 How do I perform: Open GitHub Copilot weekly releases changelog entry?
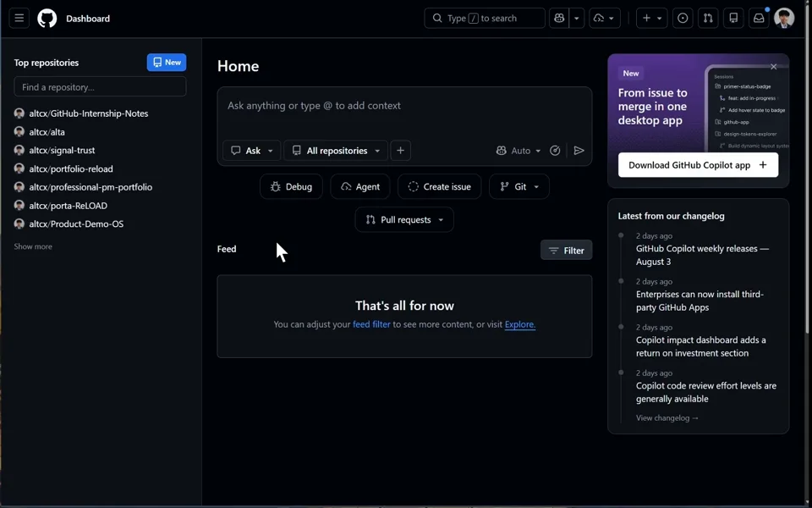(x=702, y=255)
